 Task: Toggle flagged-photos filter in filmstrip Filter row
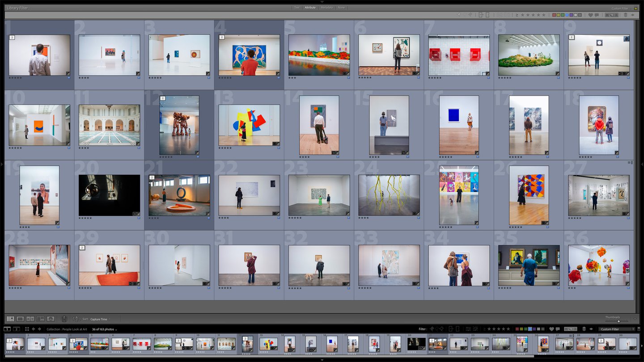click(x=432, y=329)
